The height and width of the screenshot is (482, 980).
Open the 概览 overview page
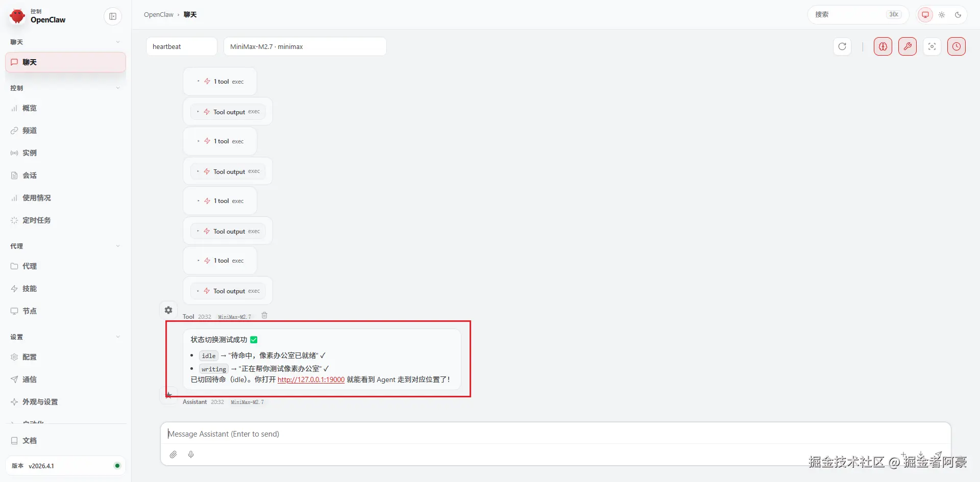(65, 108)
